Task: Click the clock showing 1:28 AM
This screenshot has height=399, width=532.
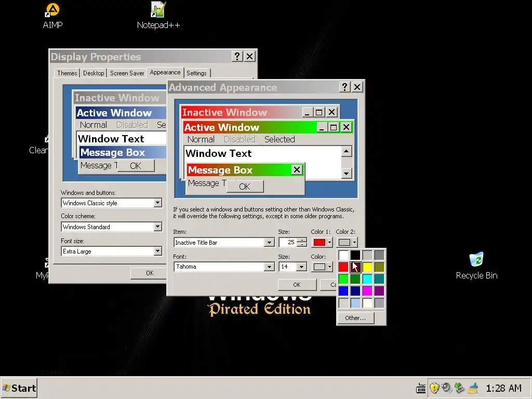Action: click(503, 388)
